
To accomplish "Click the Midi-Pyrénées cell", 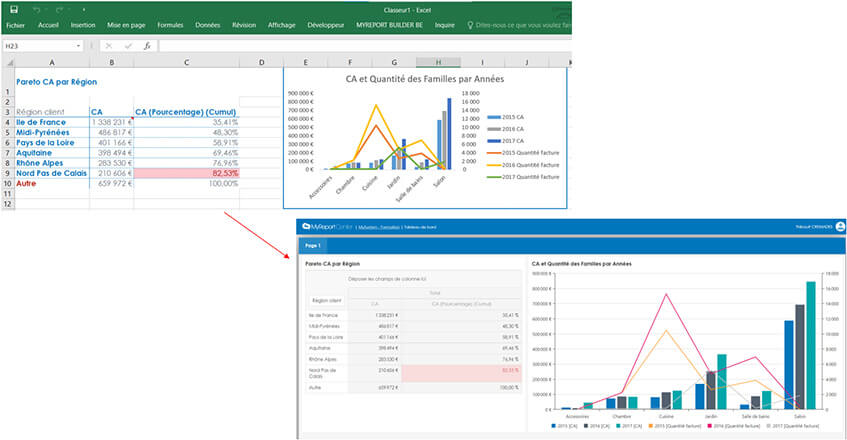I will coord(52,133).
